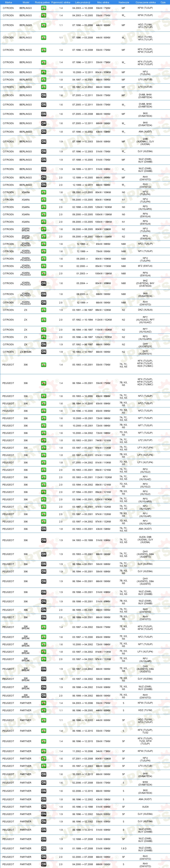Click the petrol icon in the Xsara RFS 120kW row

pyautogui.click(x=43, y=207)
